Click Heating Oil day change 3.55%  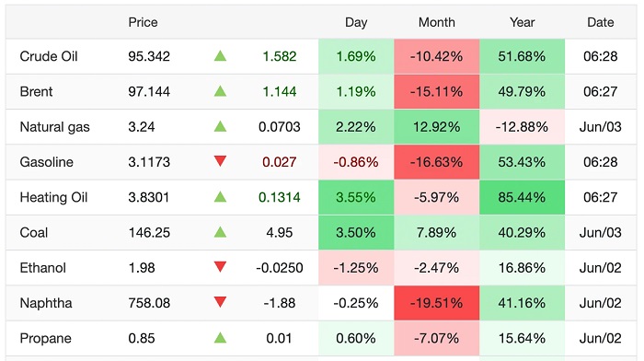(356, 197)
